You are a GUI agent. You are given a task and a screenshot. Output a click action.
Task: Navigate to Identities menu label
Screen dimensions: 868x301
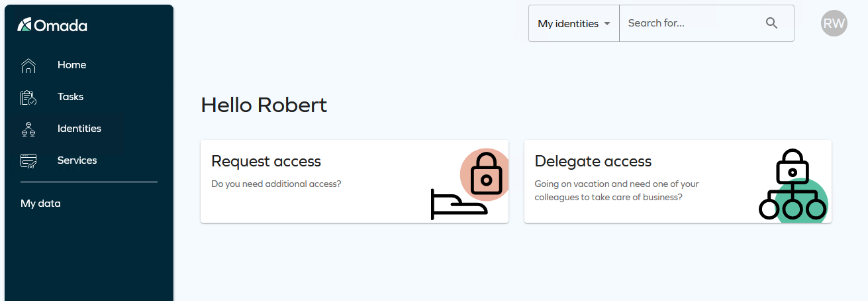tap(79, 129)
